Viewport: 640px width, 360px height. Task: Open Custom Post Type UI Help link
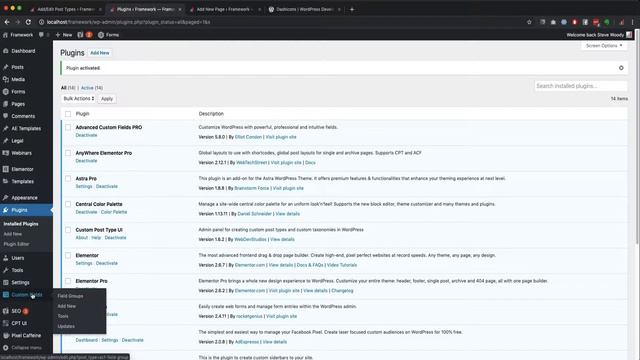pyautogui.click(x=96, y=238)
